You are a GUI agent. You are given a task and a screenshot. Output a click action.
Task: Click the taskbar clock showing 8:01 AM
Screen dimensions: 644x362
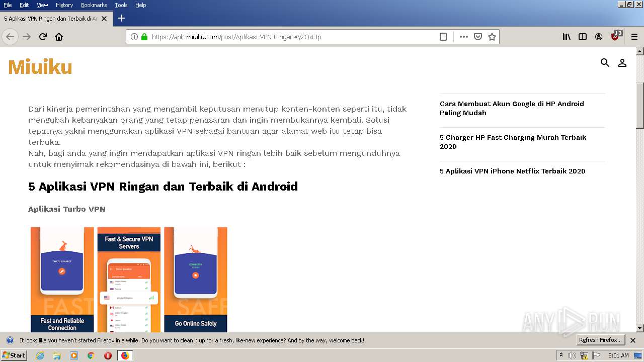618,355
